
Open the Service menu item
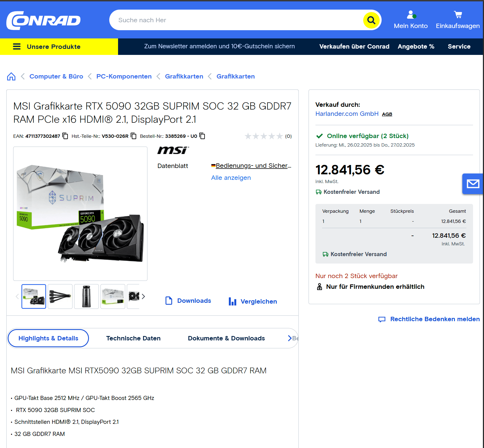click(459, 46)
